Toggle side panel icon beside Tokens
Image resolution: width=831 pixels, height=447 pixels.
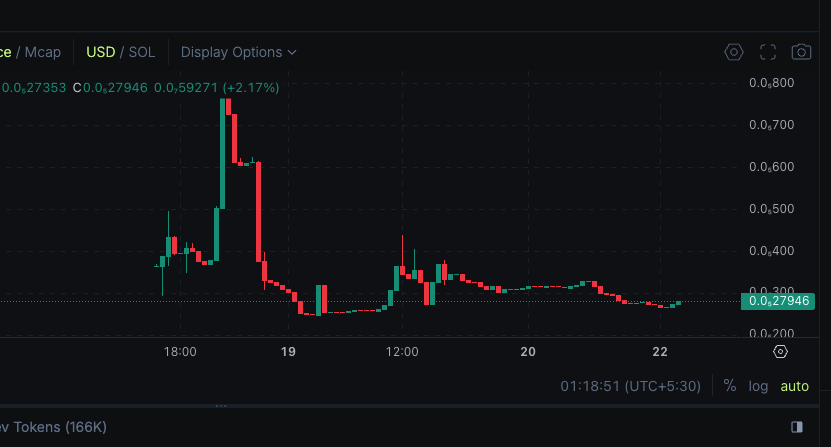[797, 427]
